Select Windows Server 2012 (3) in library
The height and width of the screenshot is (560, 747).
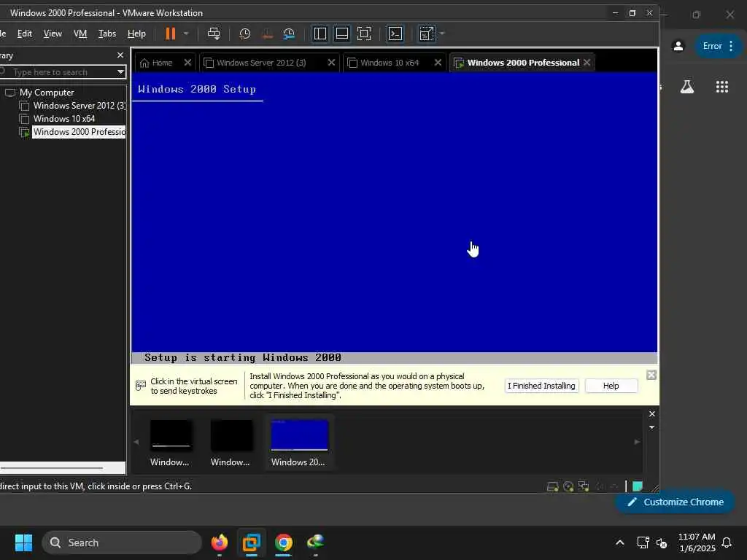pos(79,106)
